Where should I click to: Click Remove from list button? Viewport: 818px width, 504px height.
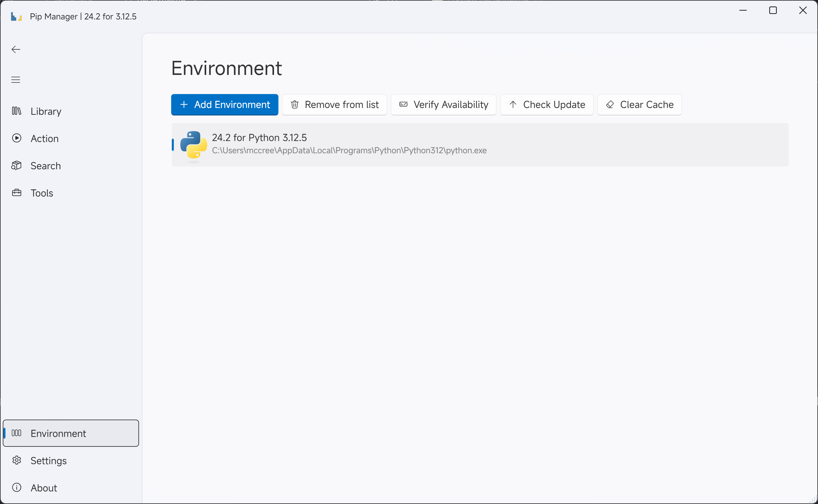[334, 105]
